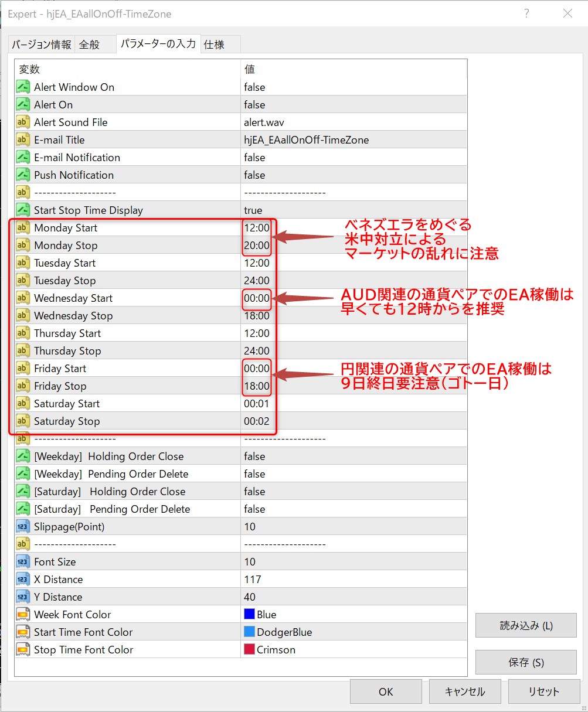Select the Tuesday Stop 24:00 value field

click(x=257, y=281)
